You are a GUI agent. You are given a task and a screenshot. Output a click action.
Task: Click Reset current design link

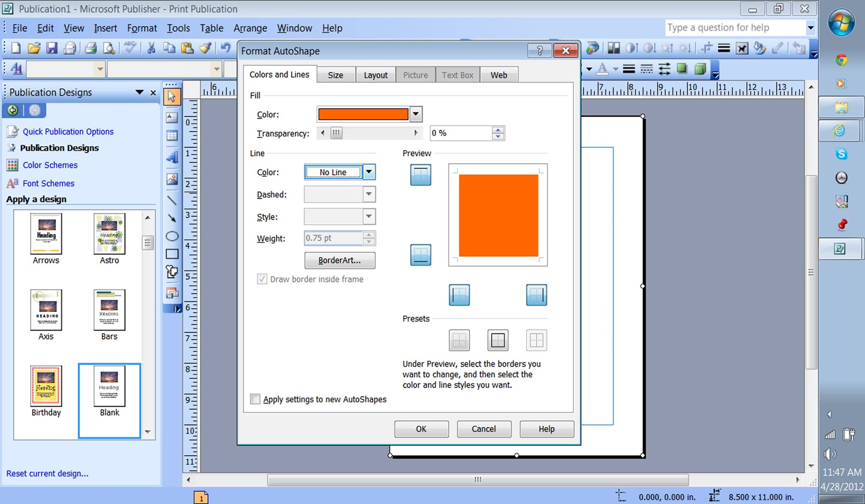pyautogui.click(x=47, y=473)
